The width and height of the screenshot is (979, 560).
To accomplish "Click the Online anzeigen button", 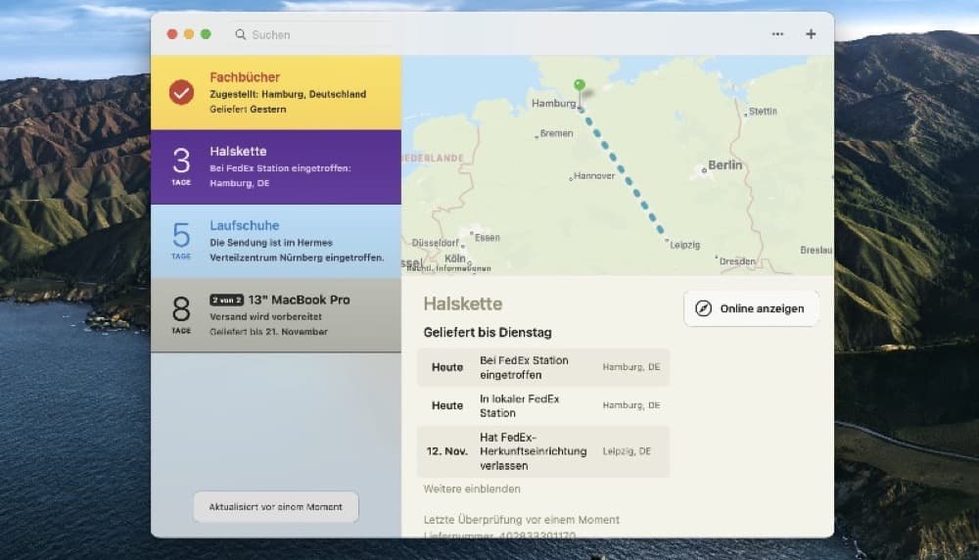I will (x=751, y=308).
